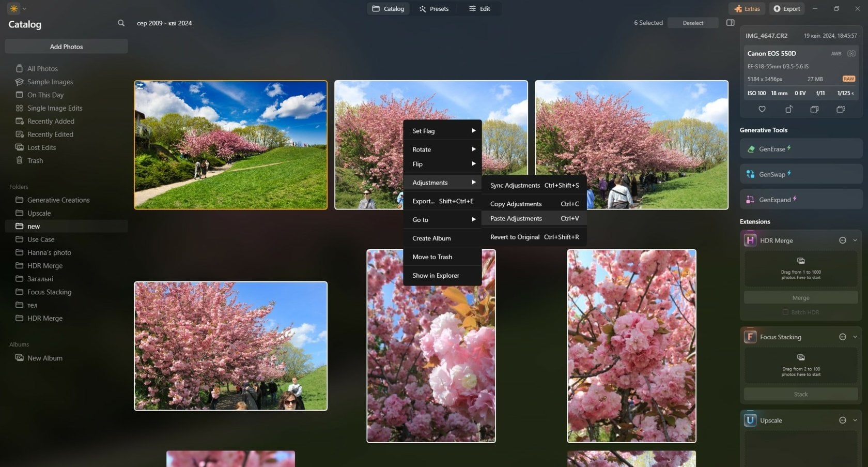Click the search magnifier in Catalog
Image resolution: width=868 pixels, height=467 pixels.
(x=120, y=23)
